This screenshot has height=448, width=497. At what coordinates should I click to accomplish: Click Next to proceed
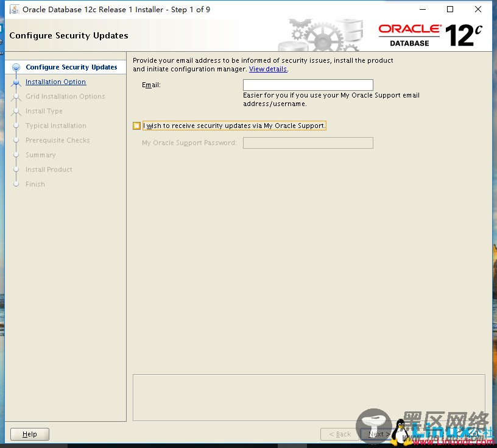(379, 434)
